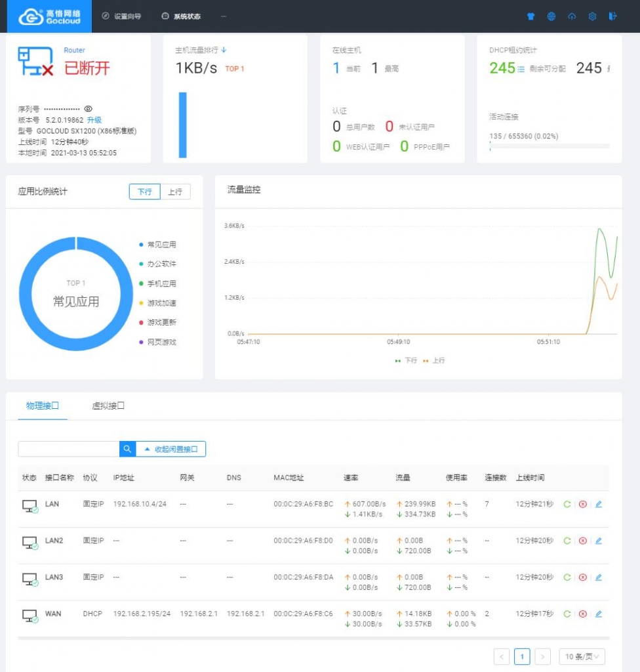Click the refresh icon for LAN row
640x672 pixels.
click(x=567, y=504)
